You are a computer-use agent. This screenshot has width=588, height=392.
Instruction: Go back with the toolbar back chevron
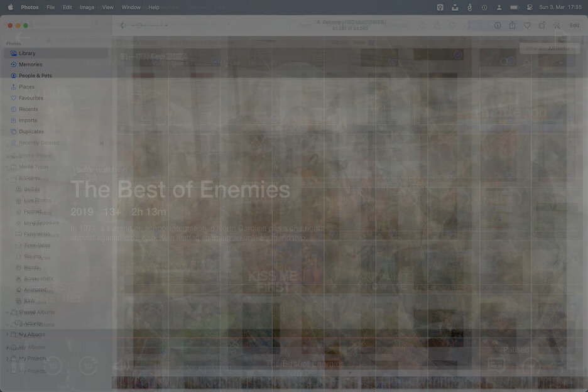(x=122, y=26)
